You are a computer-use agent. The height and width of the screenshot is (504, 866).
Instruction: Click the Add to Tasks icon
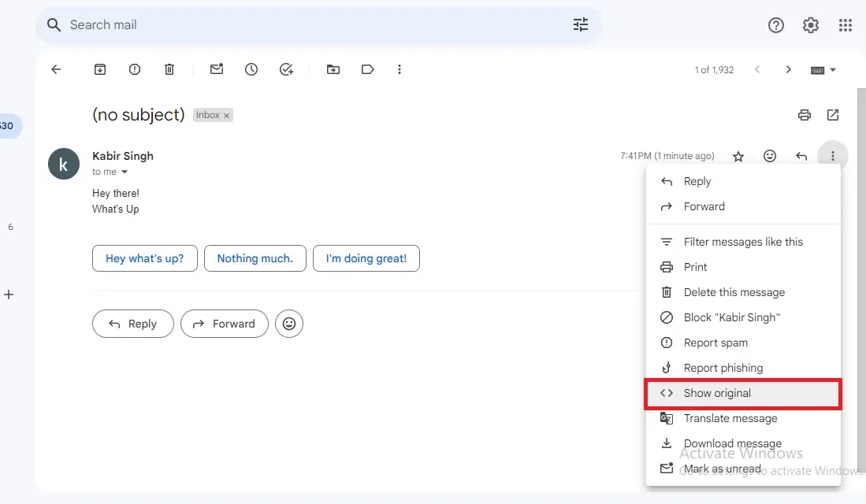pos(286,69)
